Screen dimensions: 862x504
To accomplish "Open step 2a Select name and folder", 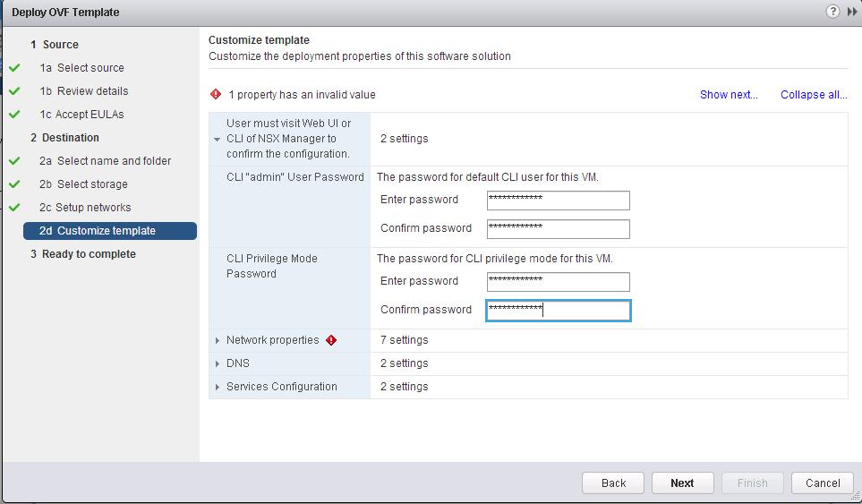I will click(105, 161).
